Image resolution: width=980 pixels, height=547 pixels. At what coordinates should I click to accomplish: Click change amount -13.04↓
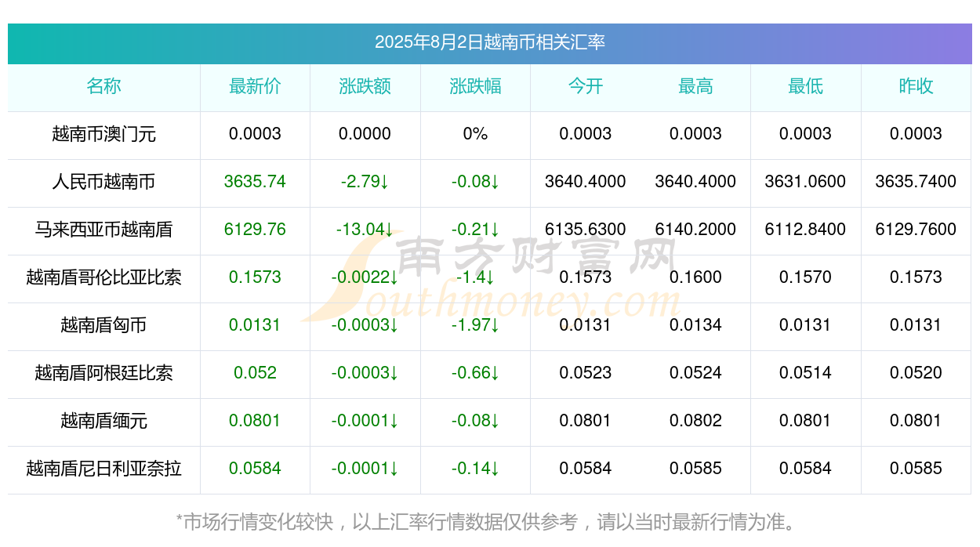[365, 230]
